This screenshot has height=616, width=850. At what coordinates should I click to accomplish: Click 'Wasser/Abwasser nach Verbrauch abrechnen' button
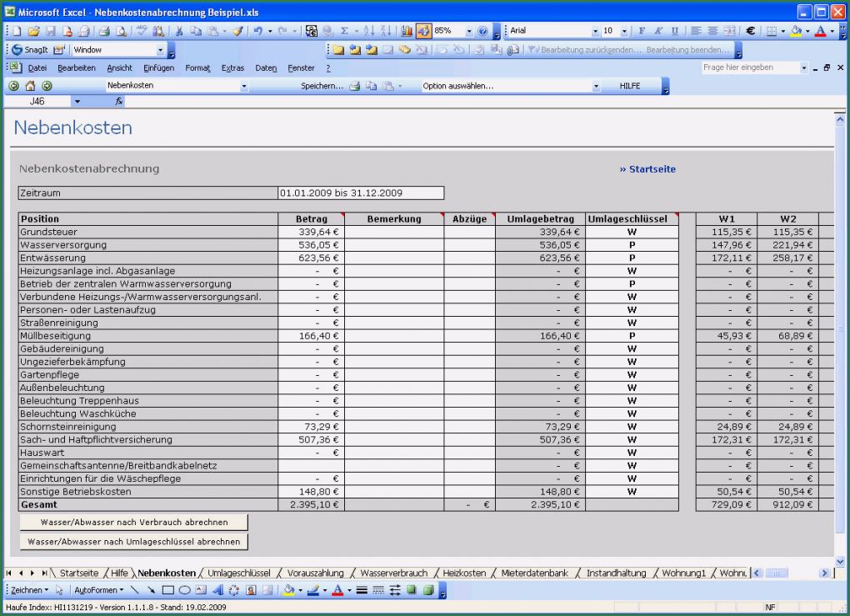tap(134, 522)
